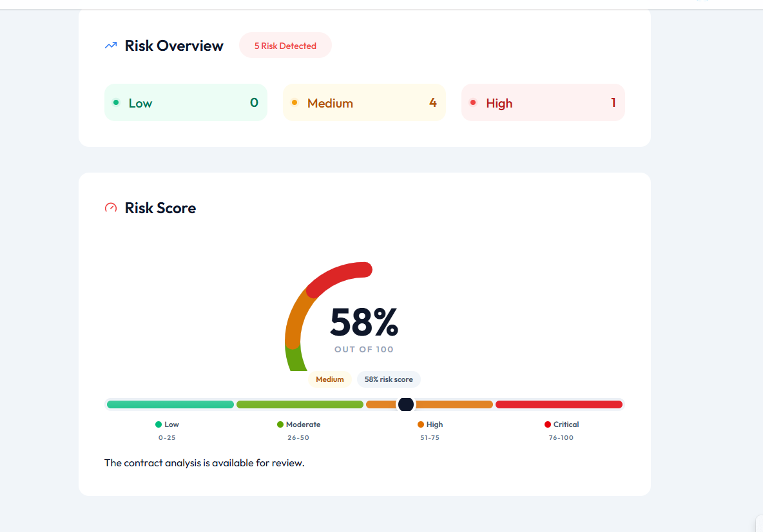Click the Risk Score gauge icon
The height and width of the screenshot is (532, 763).
(x=111, y=207)
